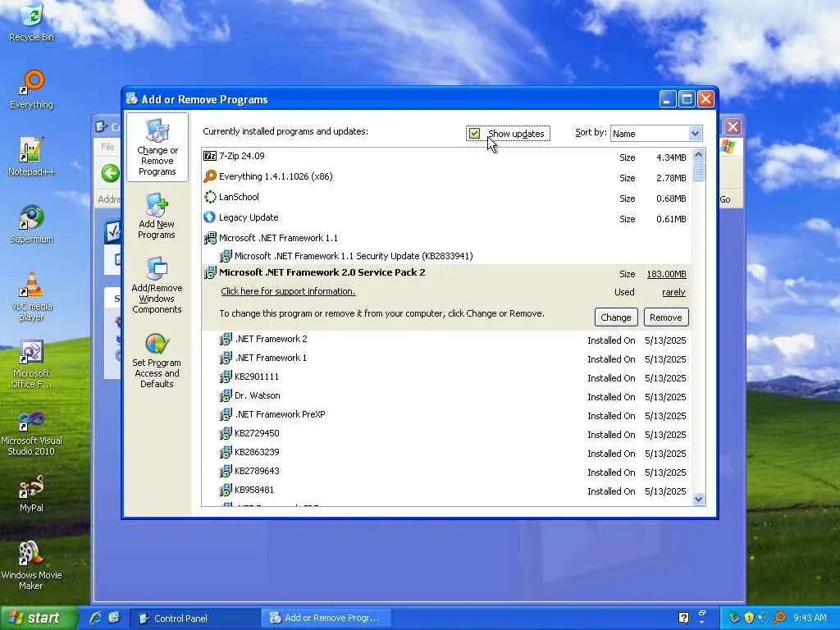Image resolution: width=840 pixels, height=630 pixels.
Task: Open Notepad++ from the desktop
Action: pyautogui.click(x=31, y=157)
